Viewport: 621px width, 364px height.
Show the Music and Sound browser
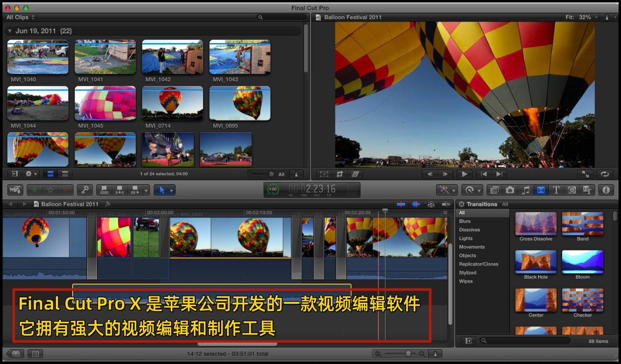point(525,190)
